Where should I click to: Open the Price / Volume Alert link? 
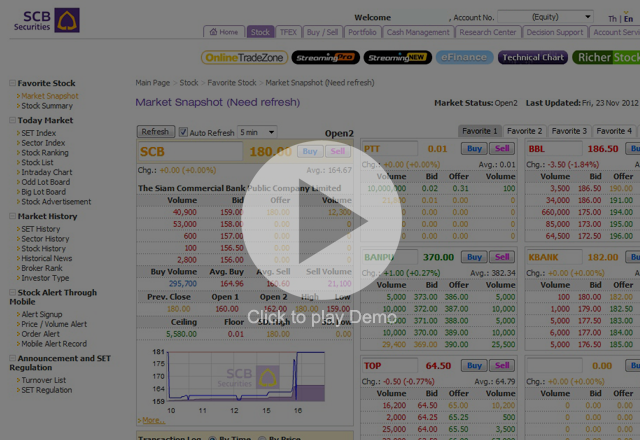[54, 324]
